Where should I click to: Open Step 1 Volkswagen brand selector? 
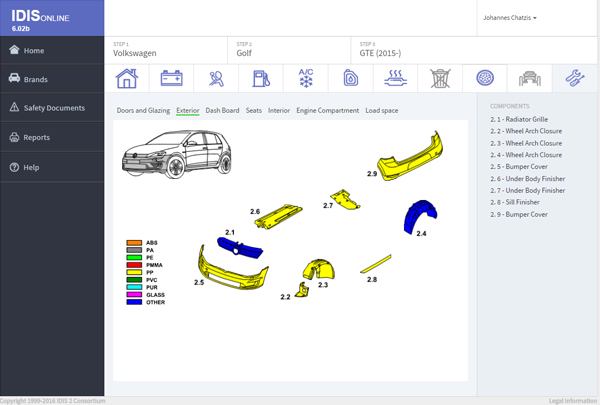tap(166, 50)
